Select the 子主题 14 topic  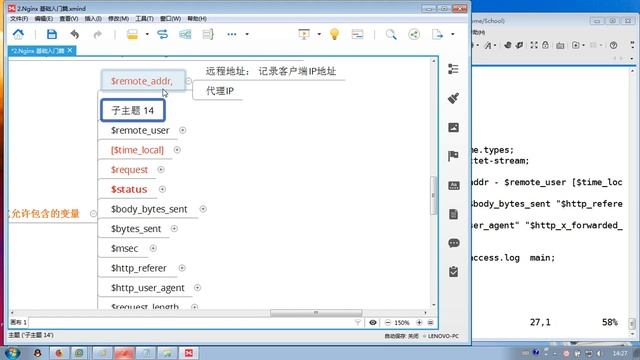133,110
